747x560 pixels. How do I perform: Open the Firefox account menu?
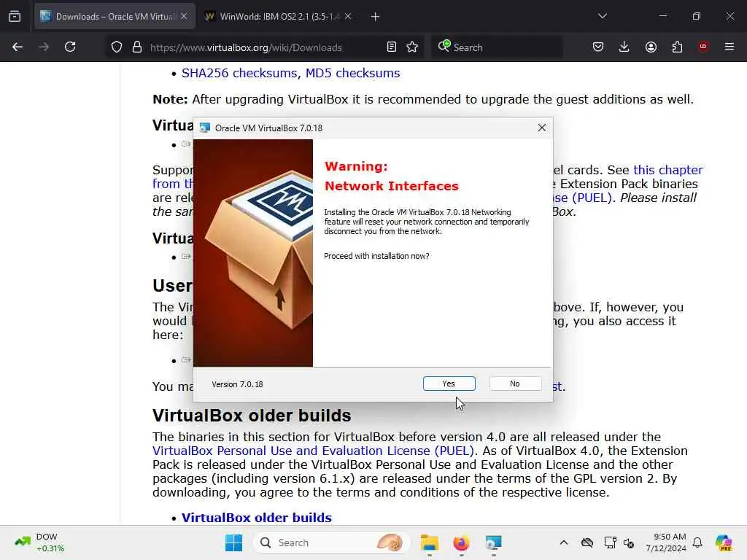click(x=651, y=47)
